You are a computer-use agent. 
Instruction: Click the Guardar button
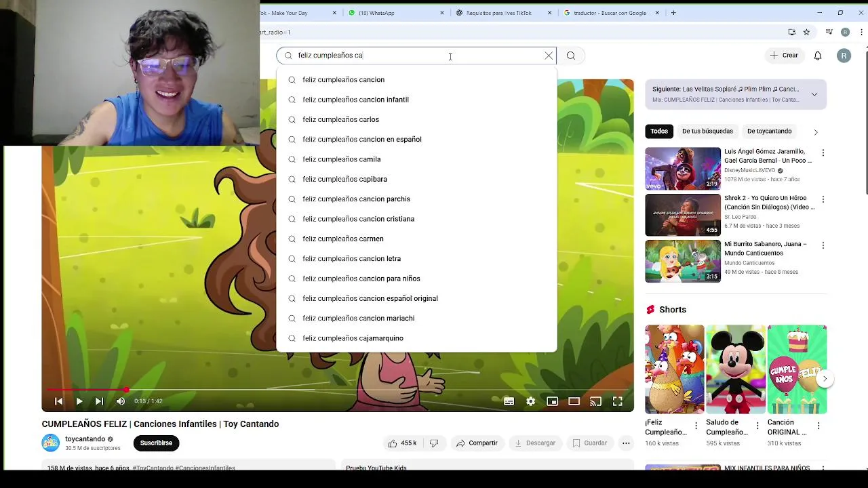589,443
